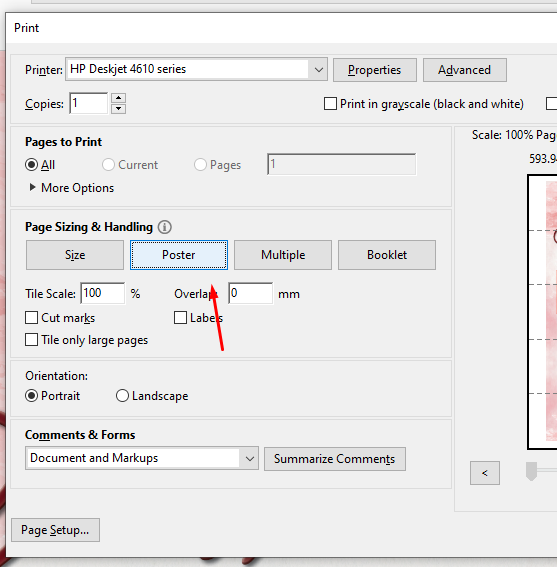The height and width of the screenshot is (567, 557).
Task: Select Landscape orientation
Action: (122, 396)
